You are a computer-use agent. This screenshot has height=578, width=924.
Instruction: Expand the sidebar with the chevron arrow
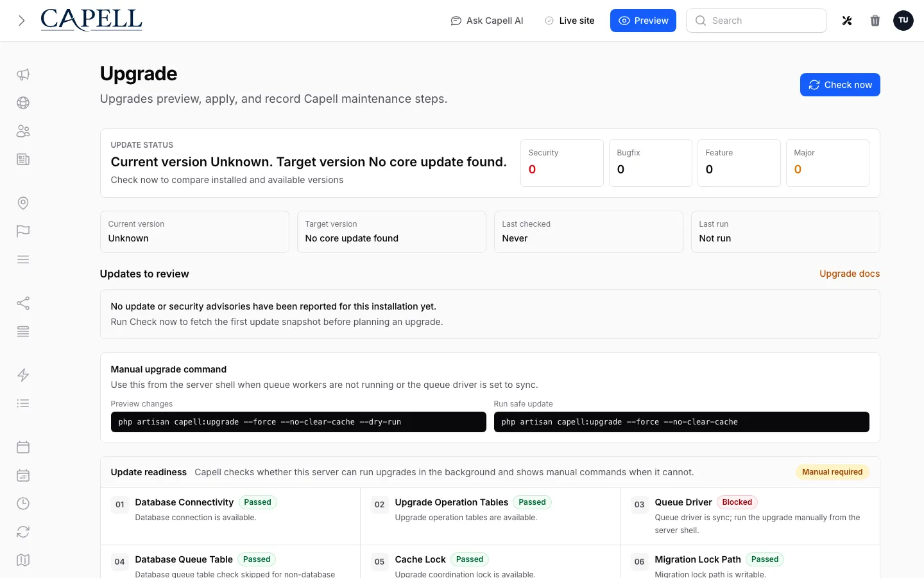22,21
